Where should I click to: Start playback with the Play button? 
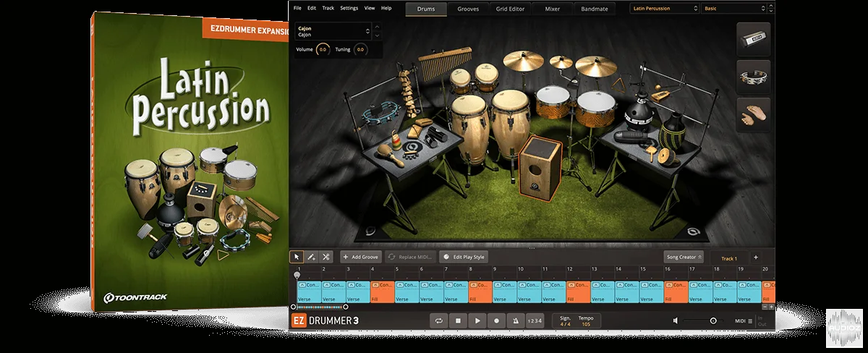click(x=477, y=320)
